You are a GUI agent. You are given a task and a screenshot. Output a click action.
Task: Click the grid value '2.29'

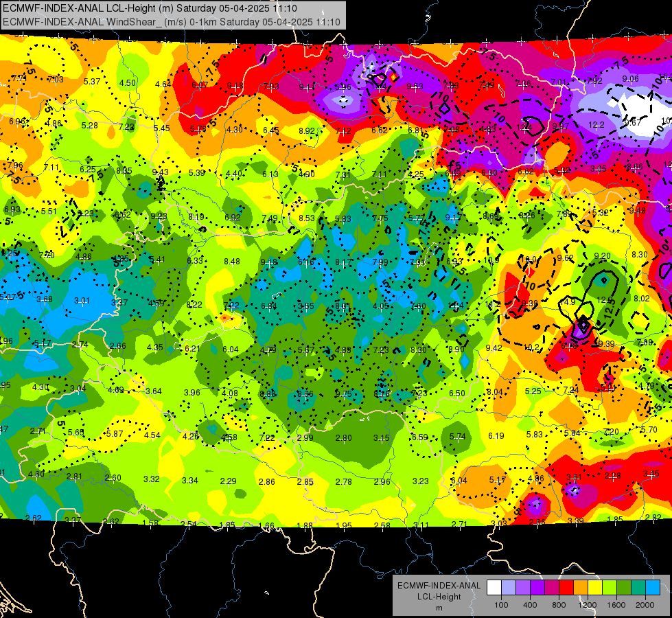point(228,481)
